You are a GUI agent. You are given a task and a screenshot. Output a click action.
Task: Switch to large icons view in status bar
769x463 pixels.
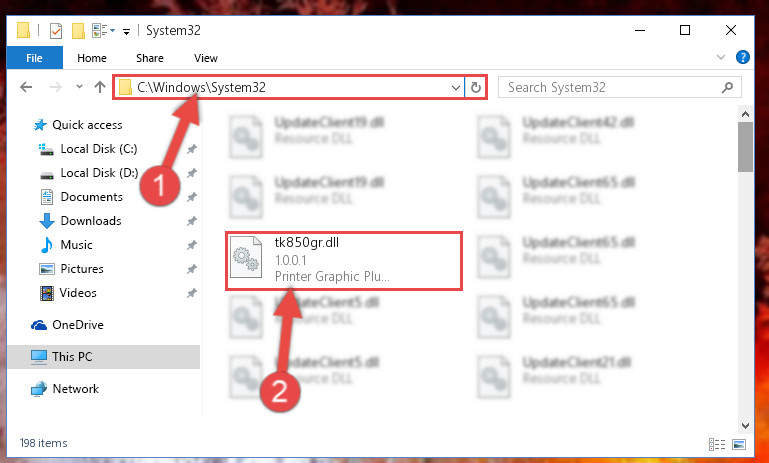739,444
